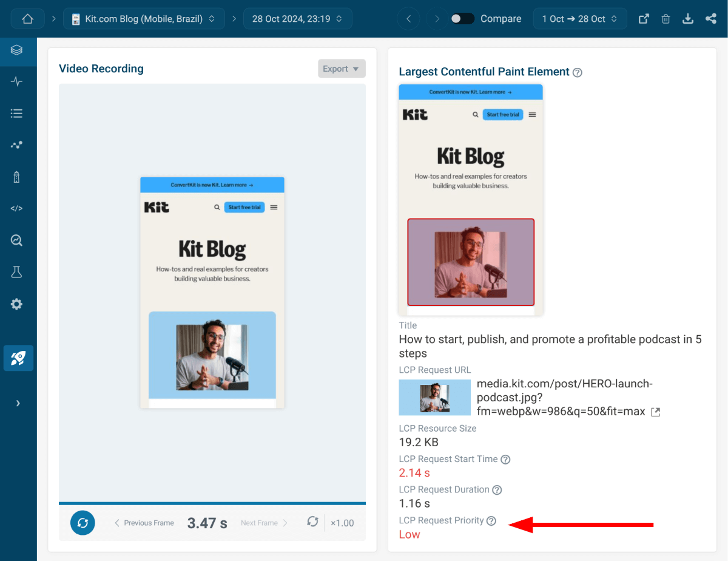Open the Lighthouse icon in sidebar
728x561 pixels.
[16, 177]
